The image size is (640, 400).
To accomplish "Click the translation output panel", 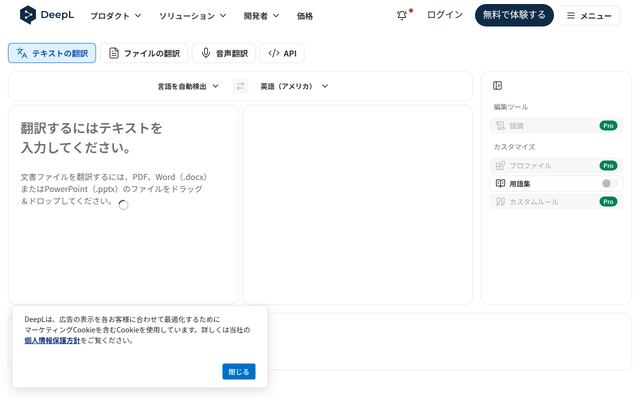I will 357,204.
